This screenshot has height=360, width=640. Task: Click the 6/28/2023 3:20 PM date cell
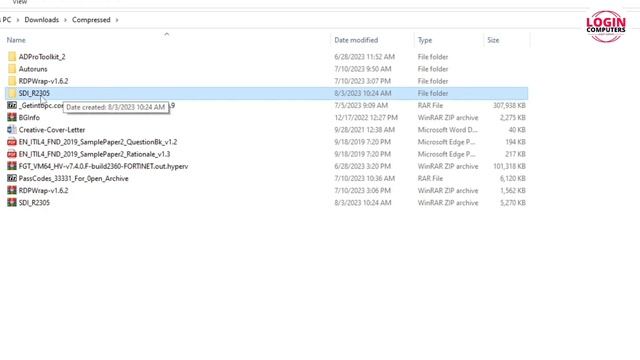(x=362, y=166)
